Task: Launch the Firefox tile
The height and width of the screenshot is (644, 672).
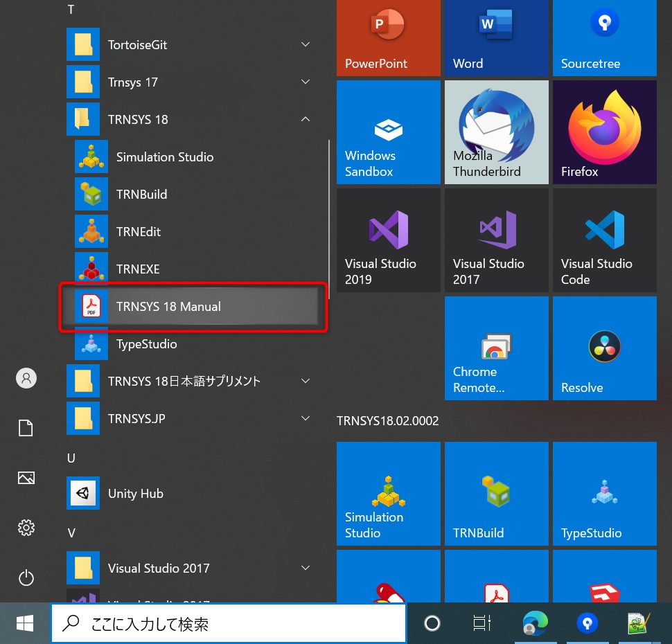Action: click(604, 132)
